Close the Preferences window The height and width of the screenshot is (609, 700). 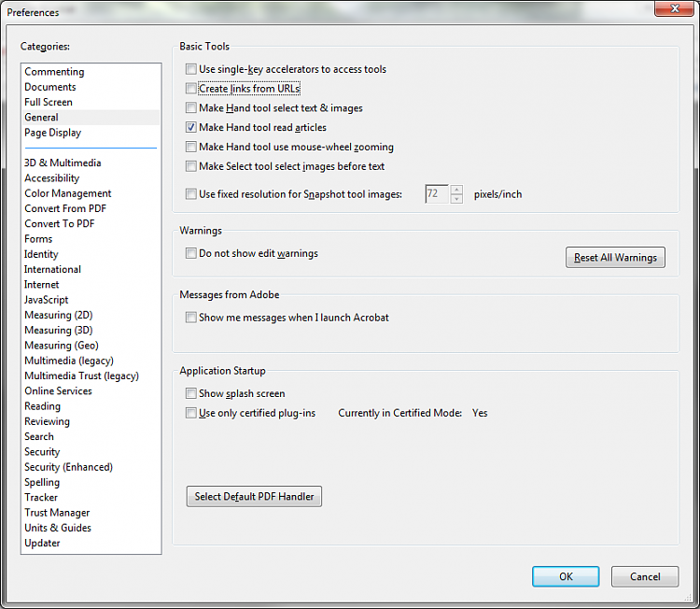(675, 8)
